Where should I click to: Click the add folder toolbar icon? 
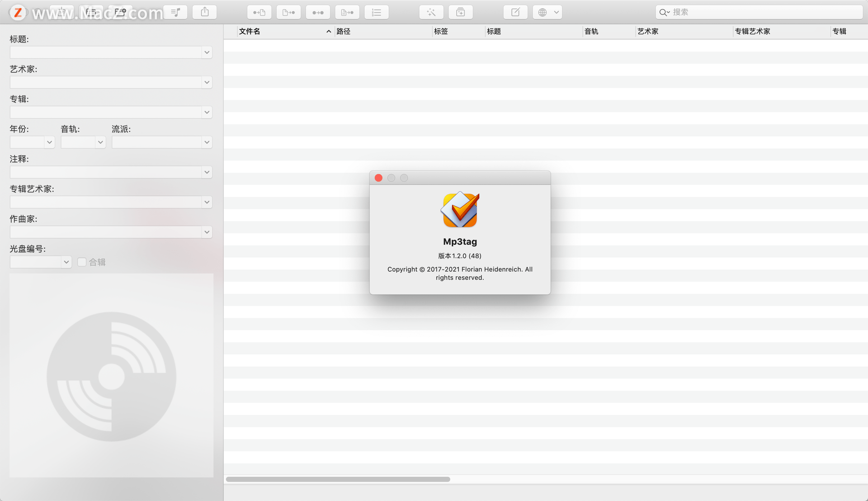[120, 12]
